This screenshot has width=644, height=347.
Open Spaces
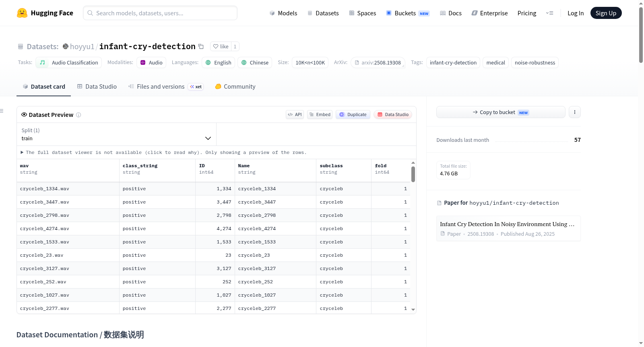click(x=363, y=13)
